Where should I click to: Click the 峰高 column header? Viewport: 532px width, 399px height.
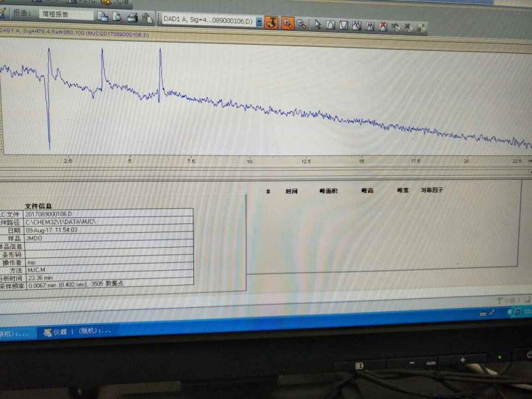pyautogui.click(x=367, y=191)
